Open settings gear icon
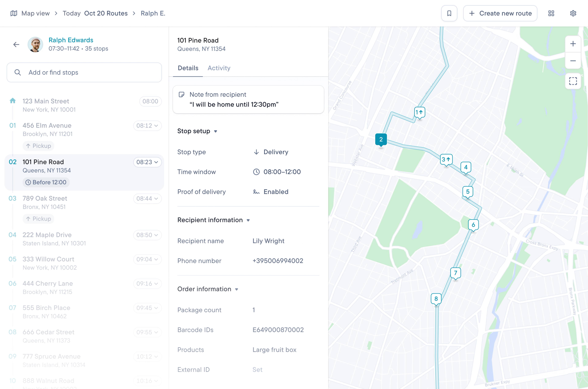The height and width of the screenshot is (389, 588). (573, 13)
